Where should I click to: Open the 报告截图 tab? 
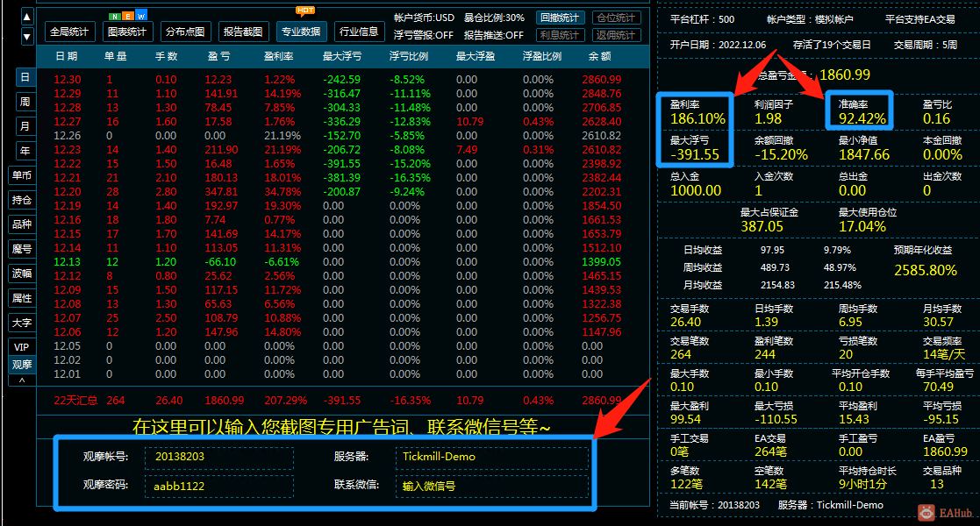click(x=242, y=32)
